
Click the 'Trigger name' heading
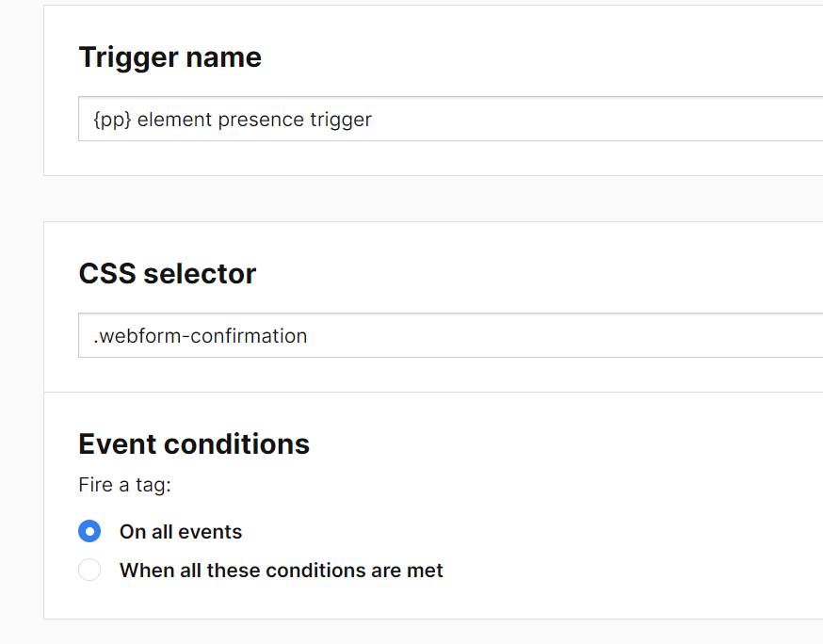(169, 57)
